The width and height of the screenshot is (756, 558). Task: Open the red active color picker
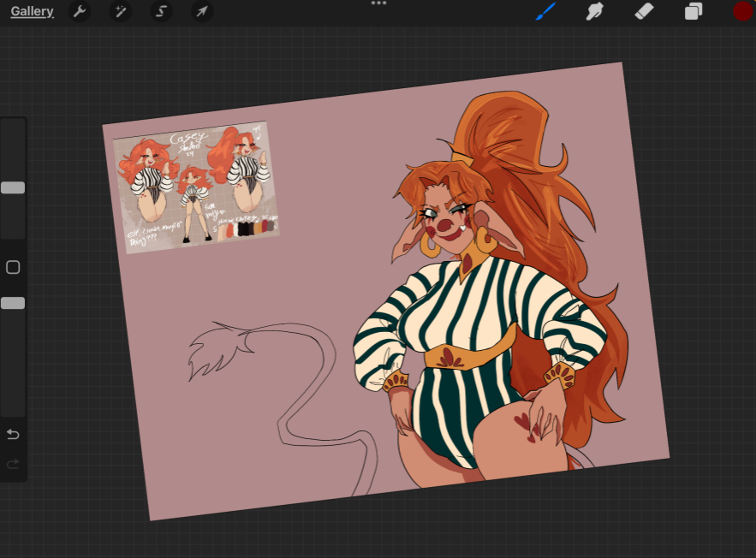(x=741, y=11)
